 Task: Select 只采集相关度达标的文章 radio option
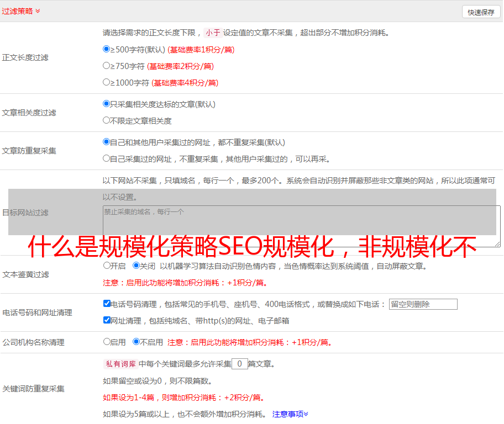click(107, 104)
